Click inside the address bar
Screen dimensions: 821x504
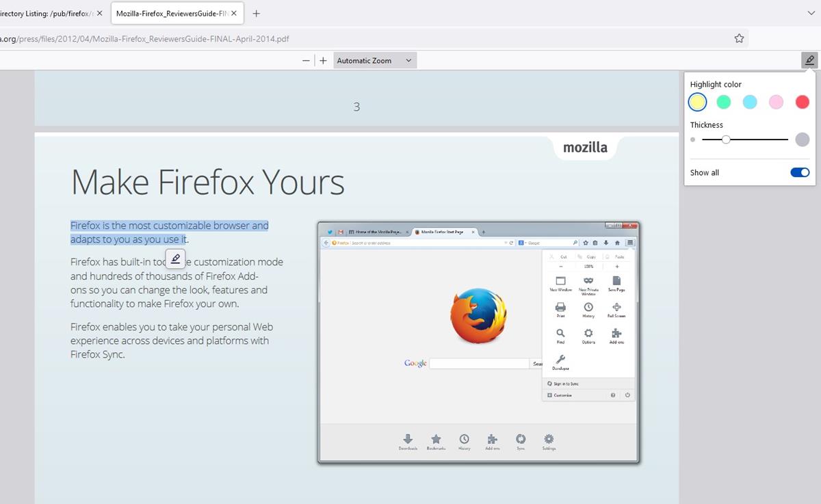274,39
